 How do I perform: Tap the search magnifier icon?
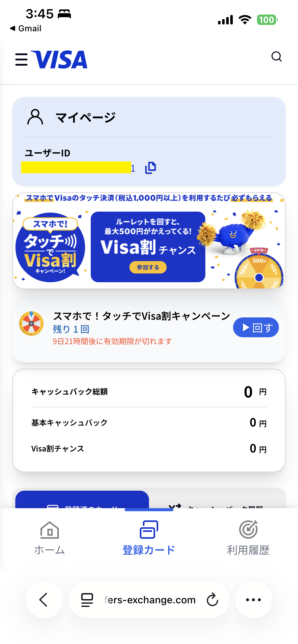coord(276,57)
